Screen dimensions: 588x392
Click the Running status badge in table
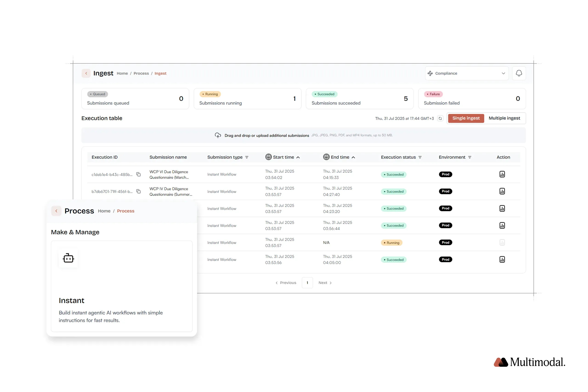[391, 243]
